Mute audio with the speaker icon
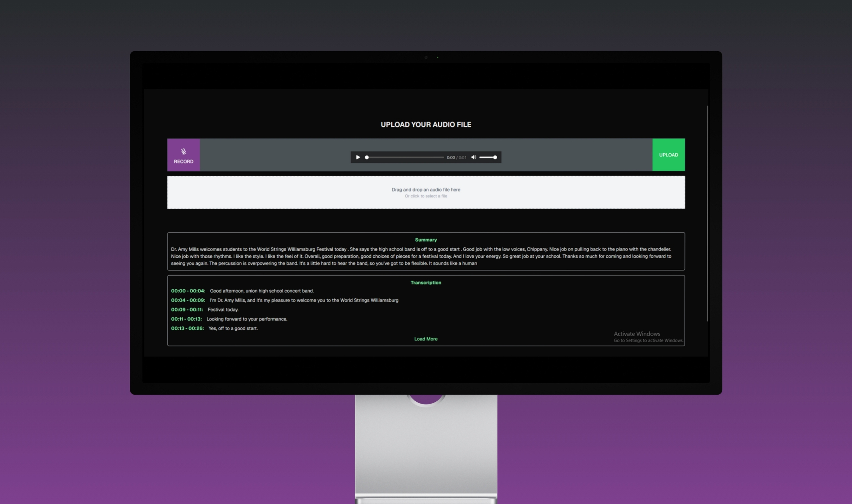 (473, 157)
